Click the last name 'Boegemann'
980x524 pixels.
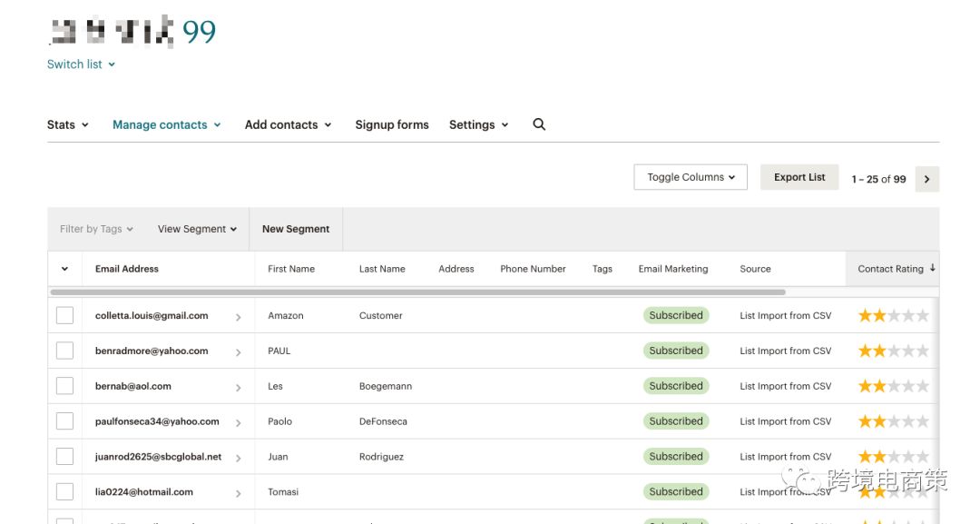(x=386, y=387)
